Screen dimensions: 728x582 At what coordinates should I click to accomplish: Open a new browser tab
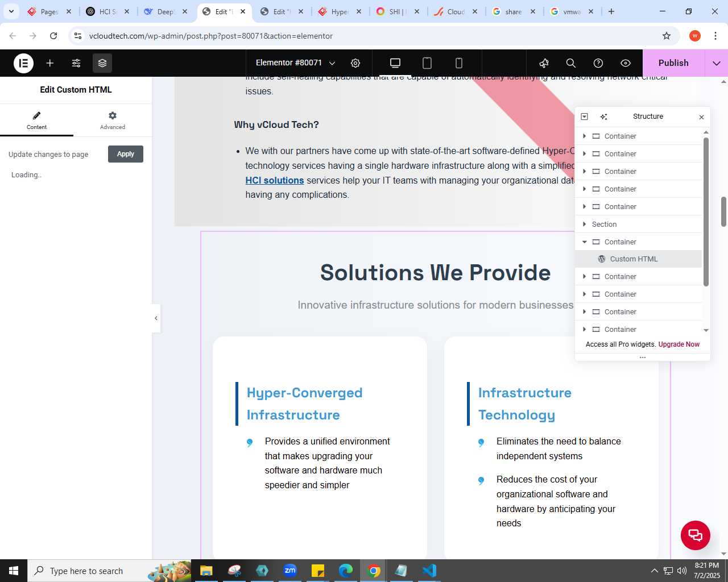tap(611, 11)
